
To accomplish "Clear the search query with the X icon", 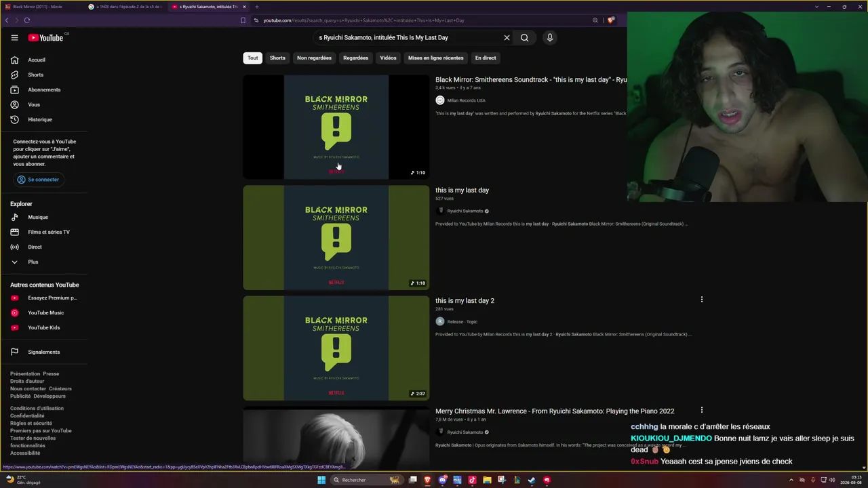I will 507,38.
